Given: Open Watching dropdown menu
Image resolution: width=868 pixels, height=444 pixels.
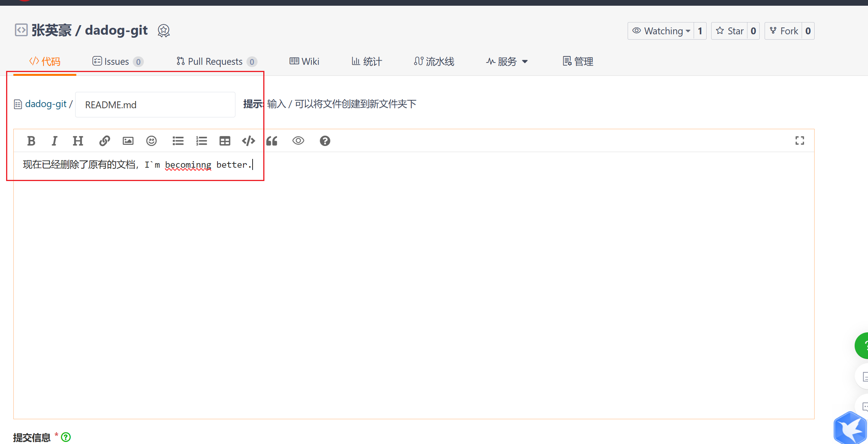Looking at the screenshot, I should (x=661, y=31).
